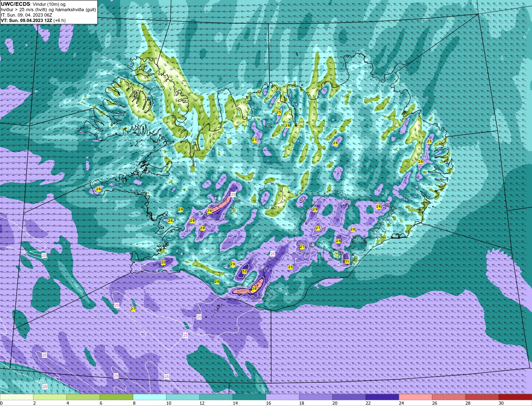Select the 24–26 m/s salmon pink legend swatch
Screen dimensions: 532x406
[x=416, y=397]
